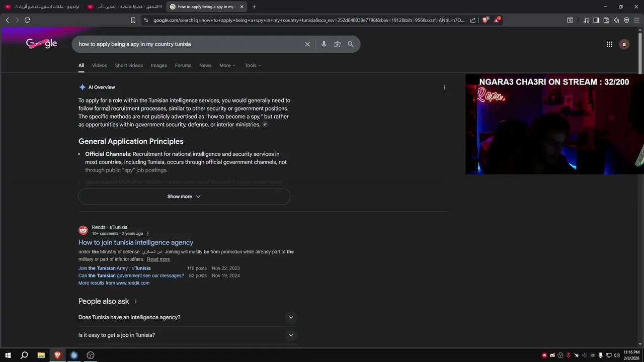The width and height of the screenshot is (644, 362).
Task: Open Brave Shields lion icon
Action: [485, 20]
